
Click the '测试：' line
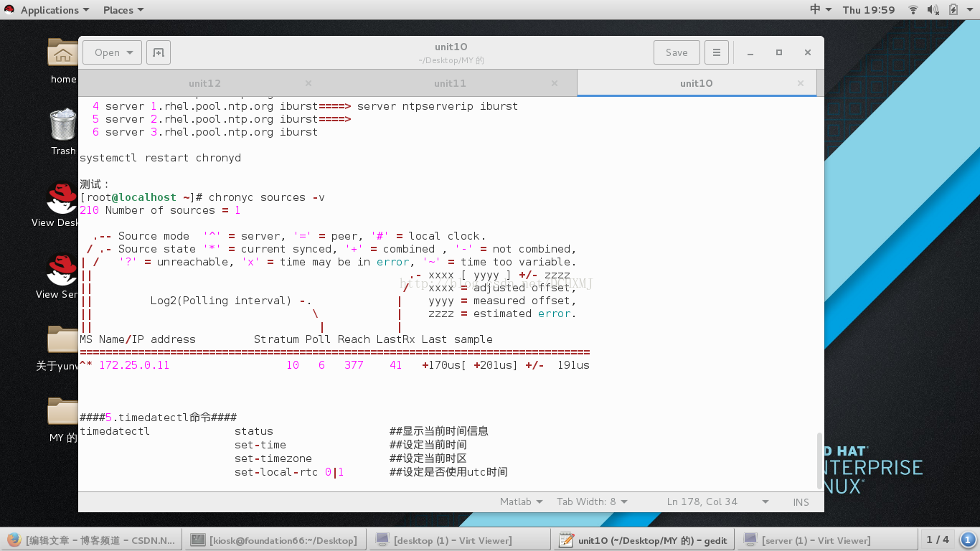tap(95, 184)
